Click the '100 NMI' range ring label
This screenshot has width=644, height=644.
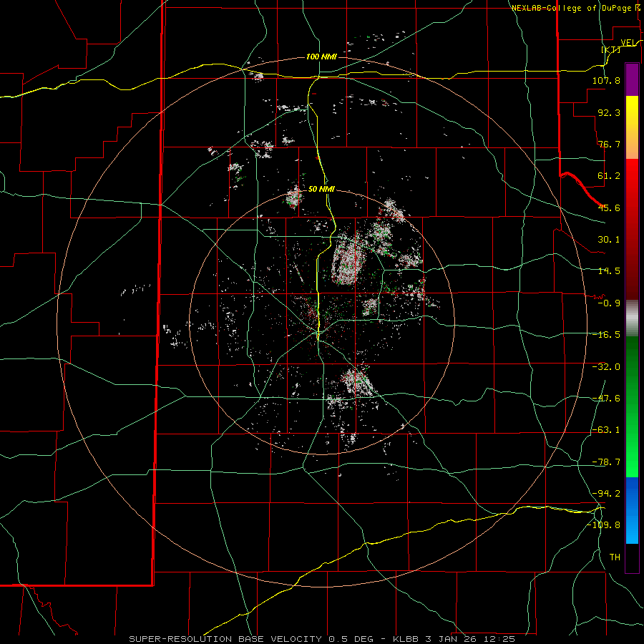click(321, 57)
